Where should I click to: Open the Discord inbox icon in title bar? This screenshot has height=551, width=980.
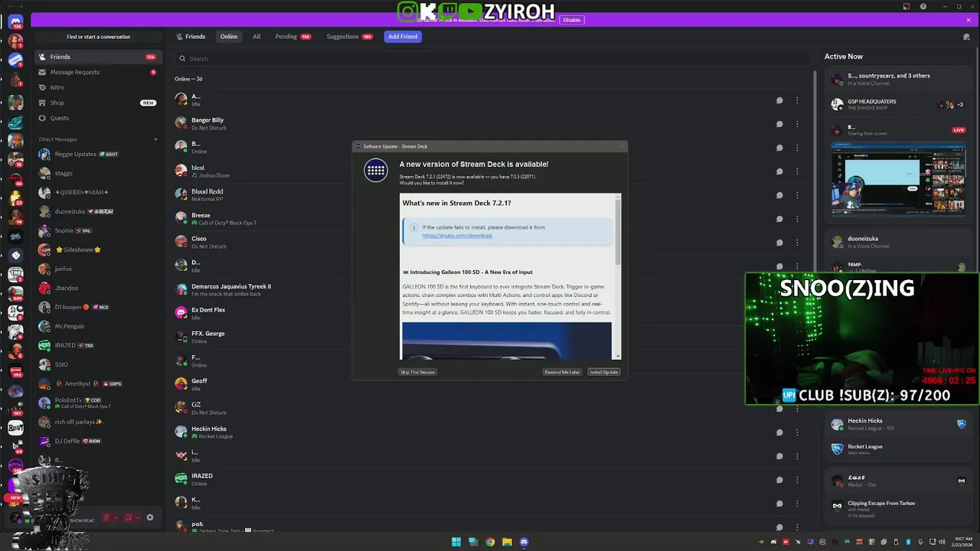(906, 7)
